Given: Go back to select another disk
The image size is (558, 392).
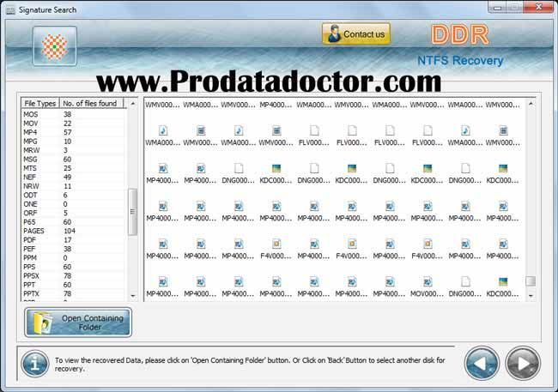Looking at the screenshot, I should pos(482,364).
